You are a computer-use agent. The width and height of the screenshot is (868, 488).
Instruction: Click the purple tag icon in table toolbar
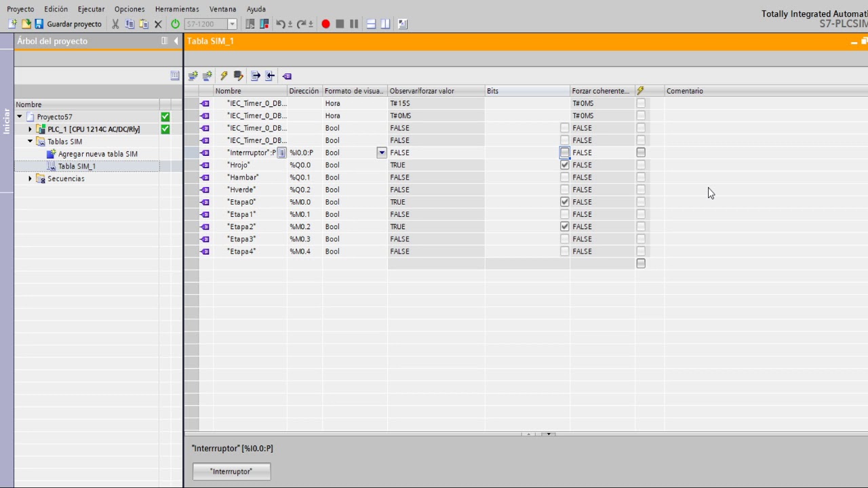pyautogui.click(x=287, y=76)
